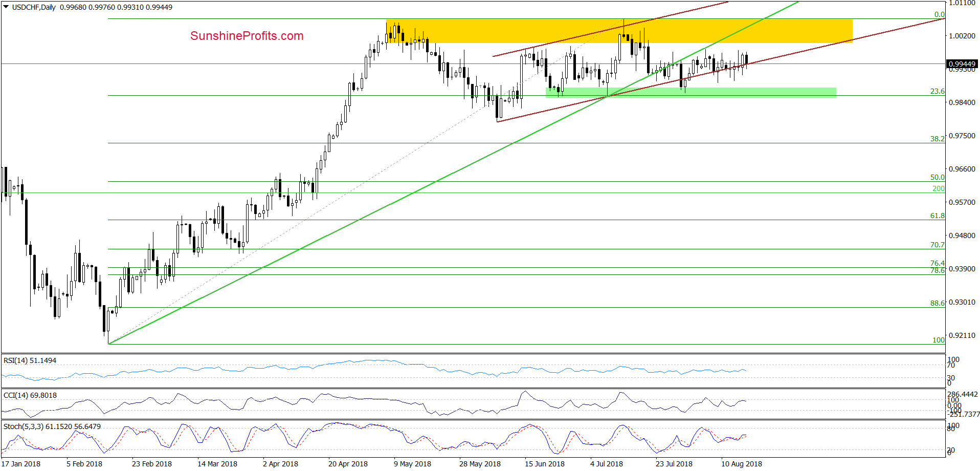Click the 76.4 Fibonacci level label
Screen dimensions: 980x471
pyautogui.click(x=937, y=263)
